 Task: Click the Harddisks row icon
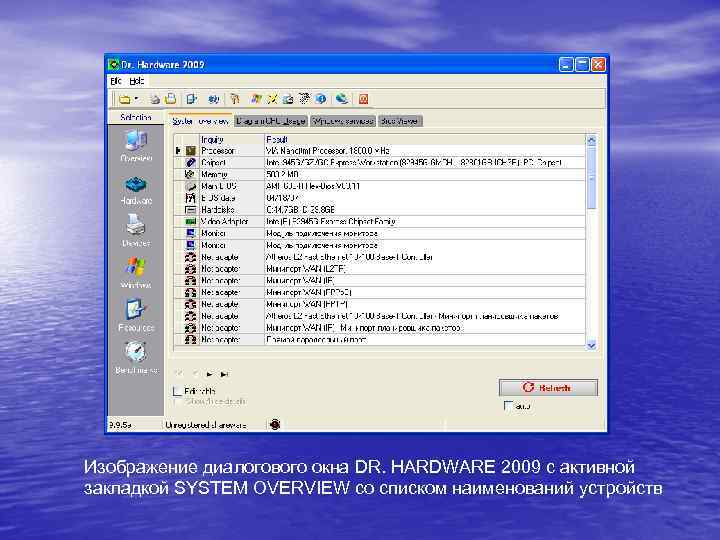190,210
